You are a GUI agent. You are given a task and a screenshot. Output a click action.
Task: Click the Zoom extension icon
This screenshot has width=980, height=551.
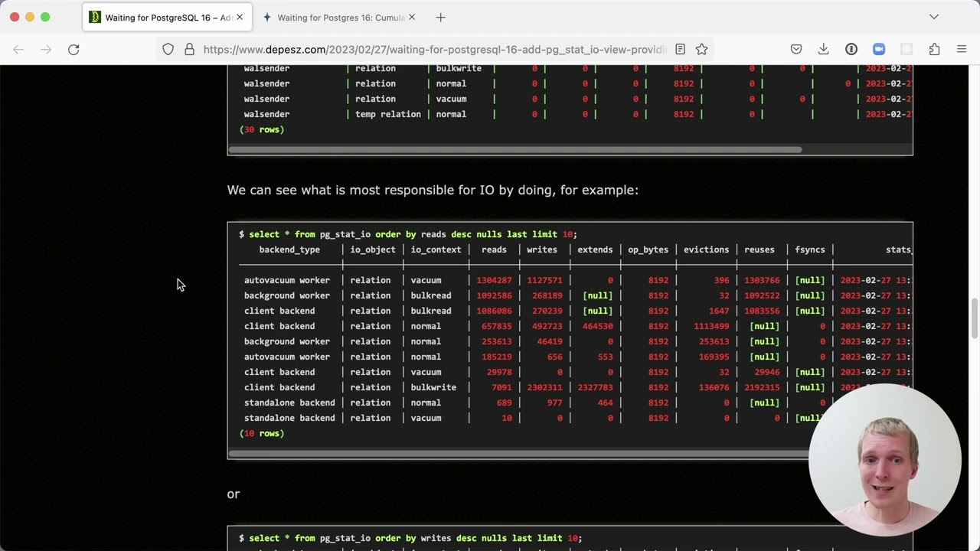(x=879, y=49)
